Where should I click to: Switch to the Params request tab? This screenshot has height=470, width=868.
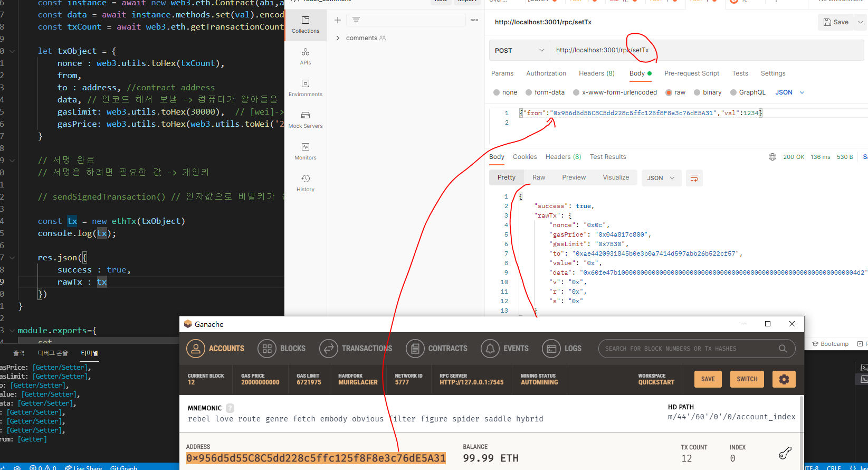[502, 73]
